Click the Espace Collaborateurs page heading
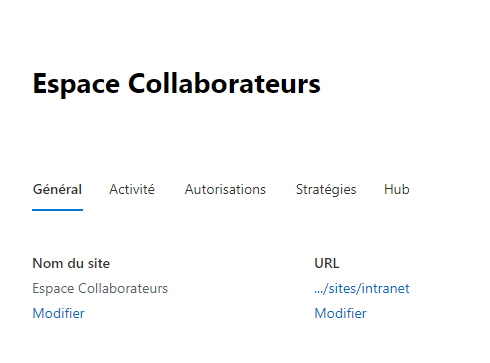The width and height of the screenshot is (490, 363). pos(176,84)
